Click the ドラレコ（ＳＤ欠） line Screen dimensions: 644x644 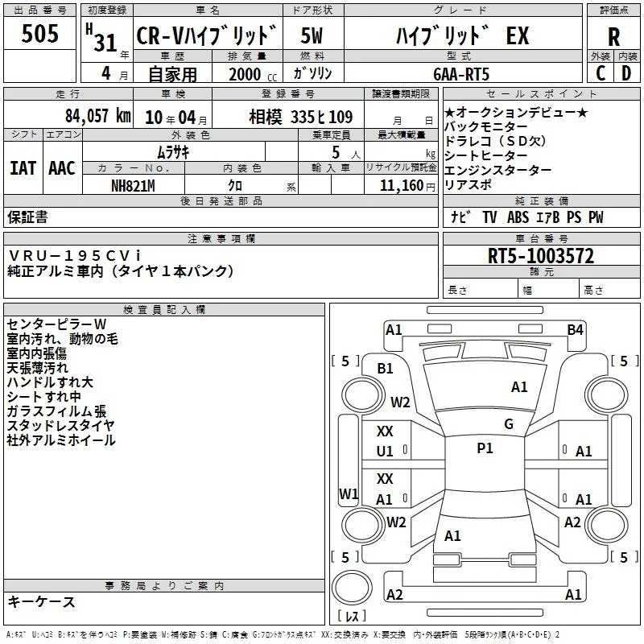point(495,142)
